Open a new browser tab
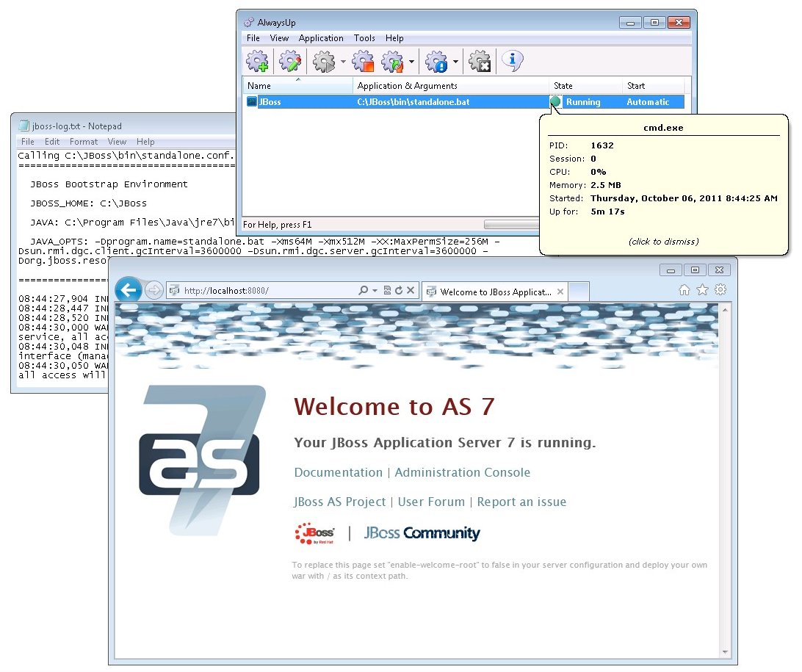Image resolution: width=802 pixels, height=672 pixels. tap(579, 292)
